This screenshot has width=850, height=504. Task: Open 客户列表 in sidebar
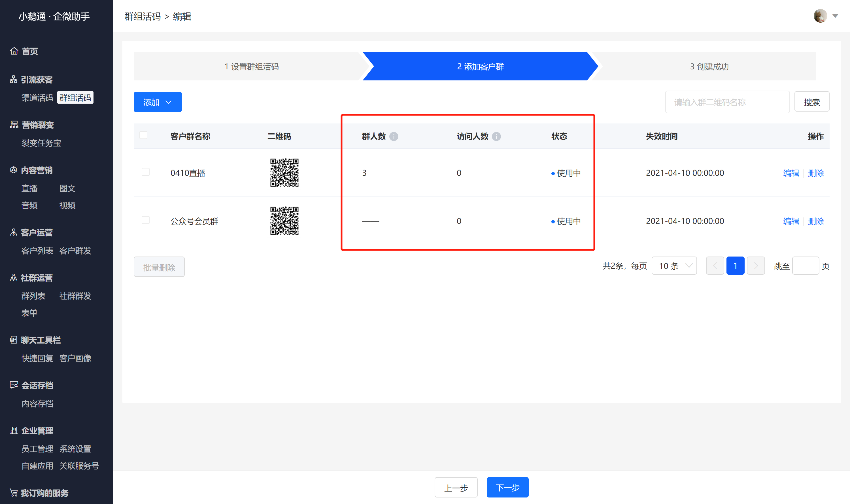pyautogui.click(x=37, y=251)
